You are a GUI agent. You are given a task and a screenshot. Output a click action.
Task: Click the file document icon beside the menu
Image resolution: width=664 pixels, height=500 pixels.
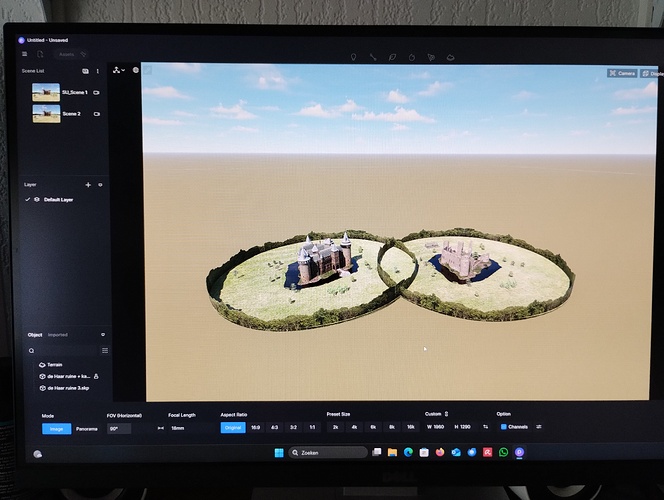pyautogui.click(x=40, y=54)
